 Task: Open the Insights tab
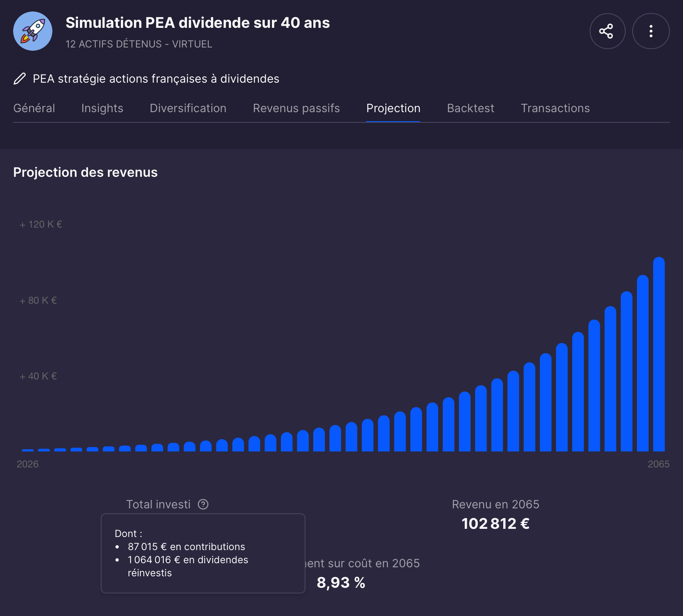click(102, 108)
